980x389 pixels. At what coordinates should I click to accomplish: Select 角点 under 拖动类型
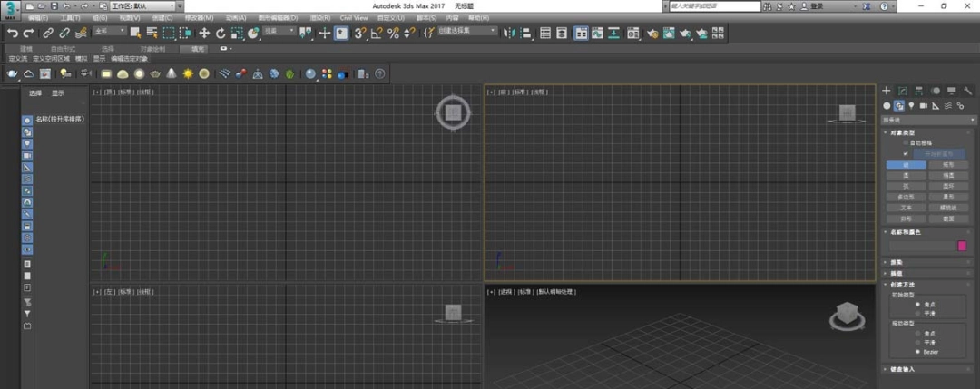point(917,334)
